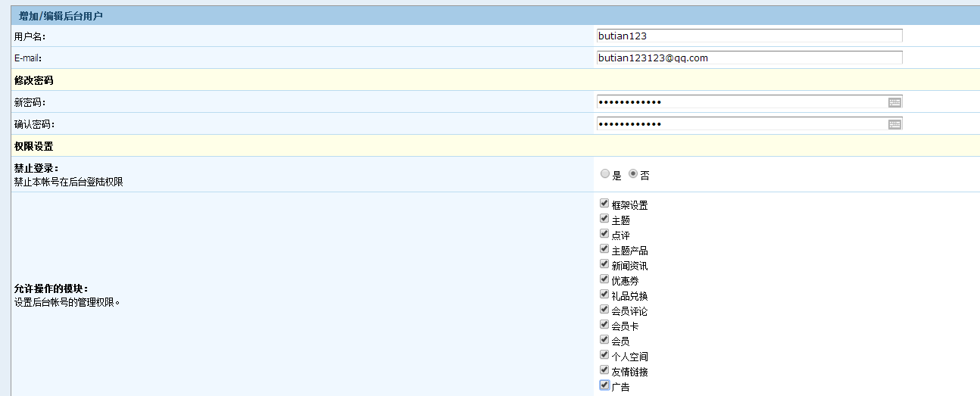The width and height of the screenshot is (980, 396).
Task: Click the 权限设置 section heading
Action: pos(34,146)
